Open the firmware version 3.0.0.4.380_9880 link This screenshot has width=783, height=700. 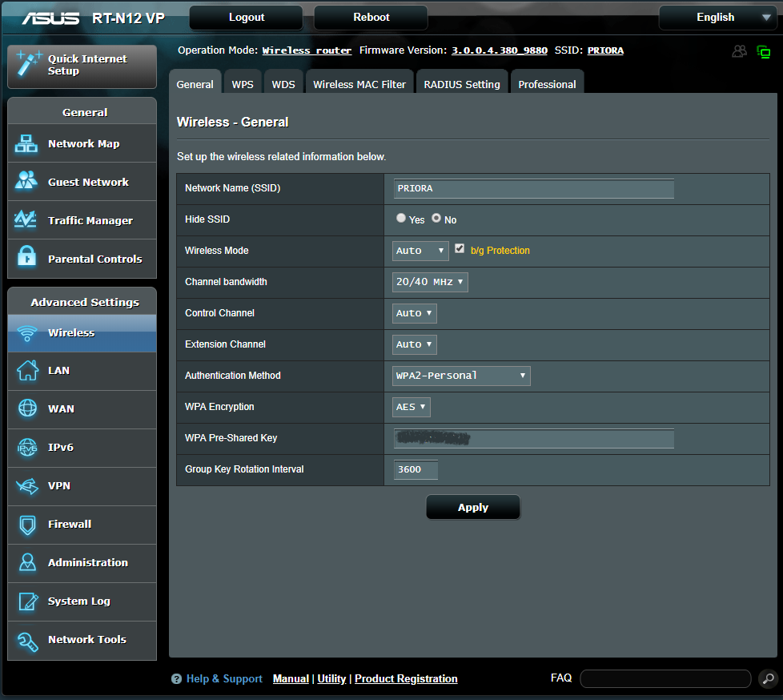(x=500, y=50)
